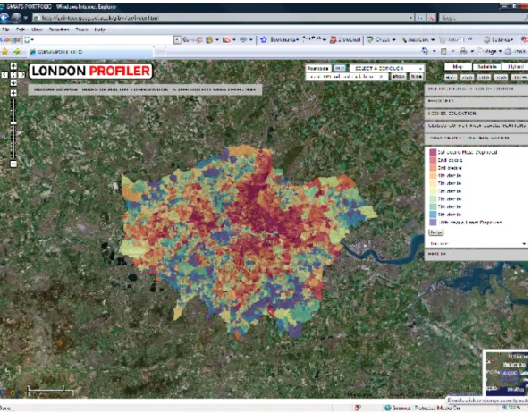Viewport: 532px width, 413px height.
Task: Click the Favorites Center star icon
Action: coord(4,52)
